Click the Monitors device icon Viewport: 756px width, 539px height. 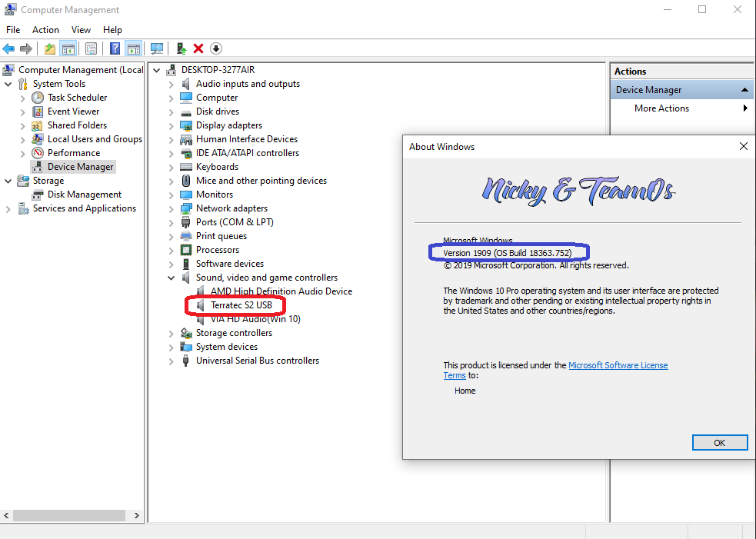pos(185,195)
